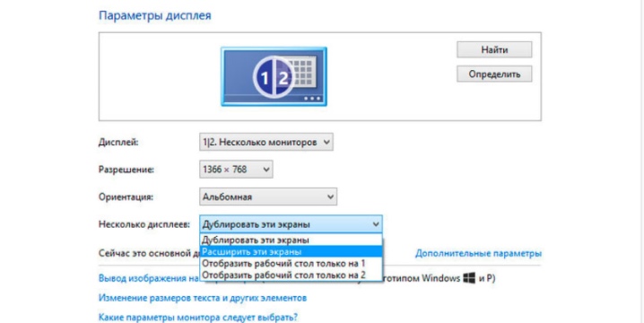The image size is (644, 323).
Task: Click the Определить button
Action: click(494, 74)
